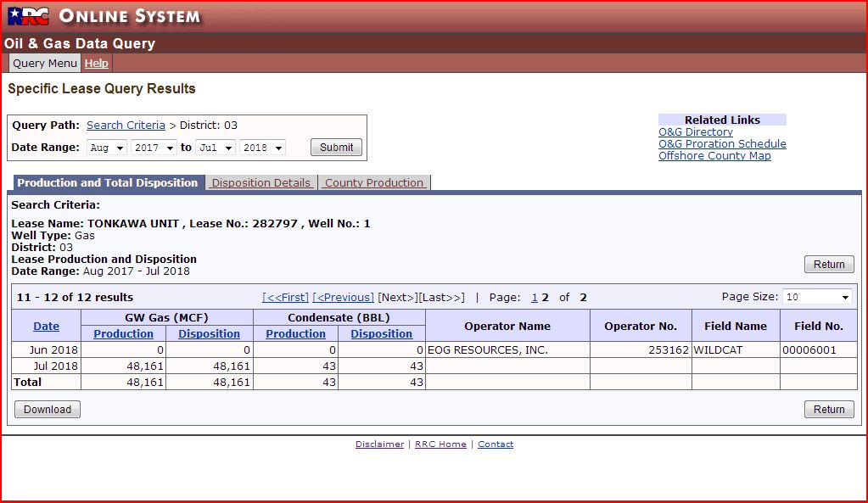The width and height of the screenshot is (868, 503).
Task: Click the Field No. column header
Action: point(819,326)
